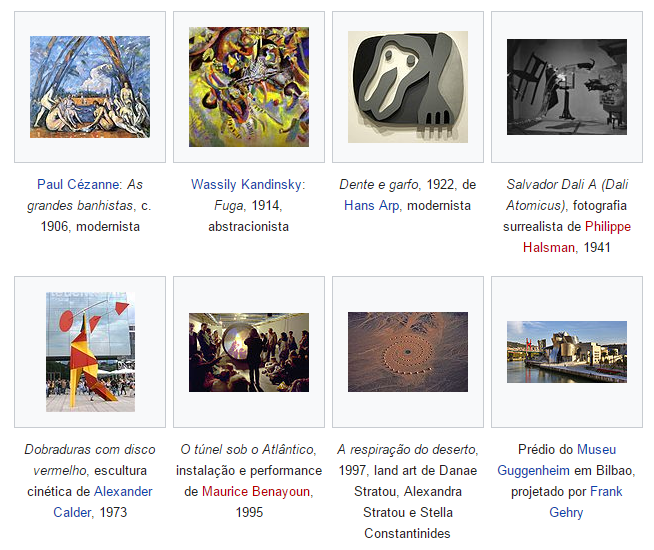View the Kandinsky Fuga painting thumbnail
The width and height of the screenshot is (654, 550).
pos(249,87)
